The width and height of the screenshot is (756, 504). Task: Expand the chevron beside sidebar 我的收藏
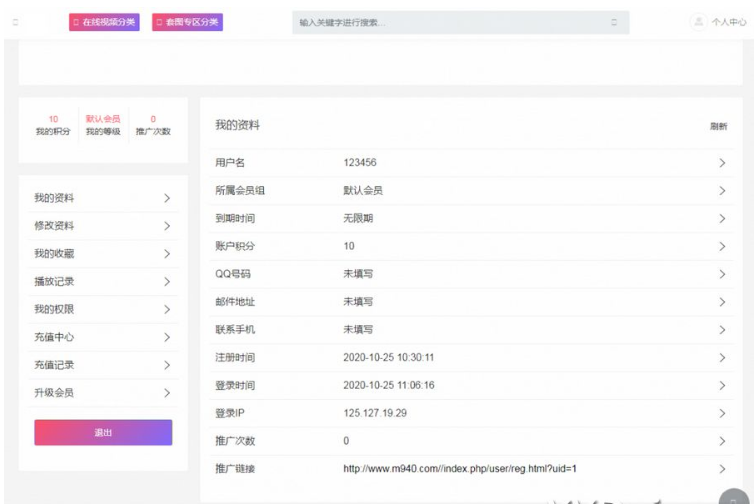click(167, 254)
